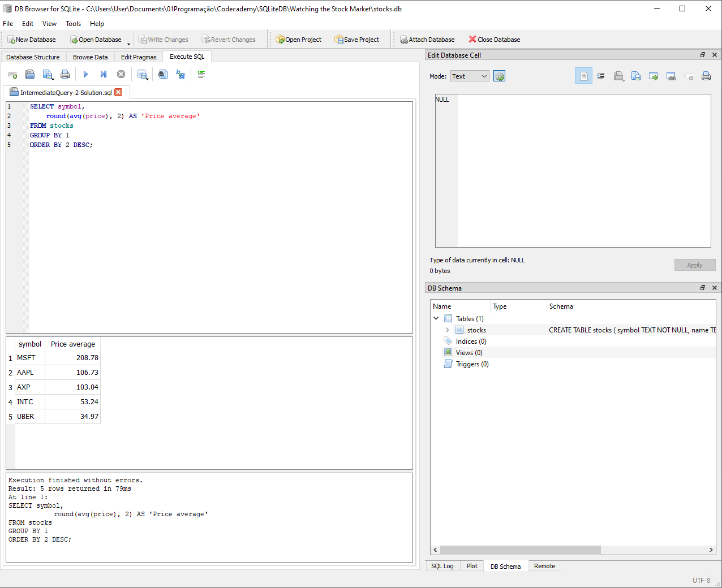Click the Open Project button
Viewport: 722px width, 588px height.
click(x=298, y=40)
